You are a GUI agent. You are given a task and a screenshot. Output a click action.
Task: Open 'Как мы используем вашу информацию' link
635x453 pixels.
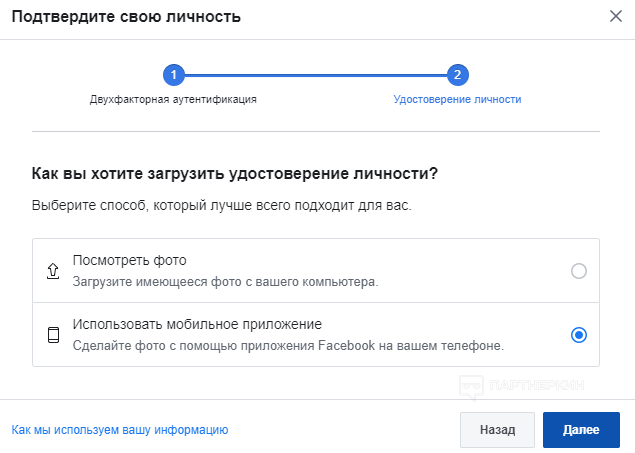[x=120, y=430]
